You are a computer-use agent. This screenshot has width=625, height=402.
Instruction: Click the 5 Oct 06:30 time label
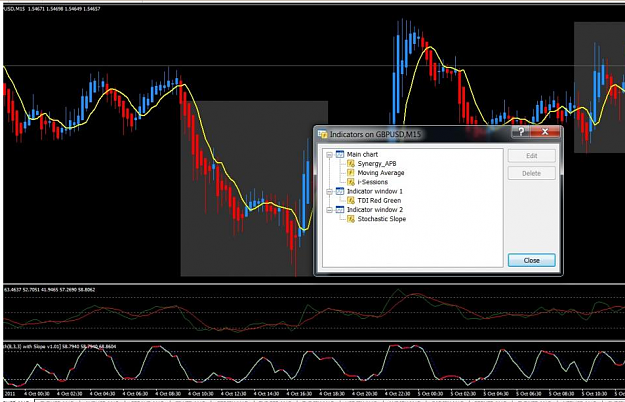[528, 394]
